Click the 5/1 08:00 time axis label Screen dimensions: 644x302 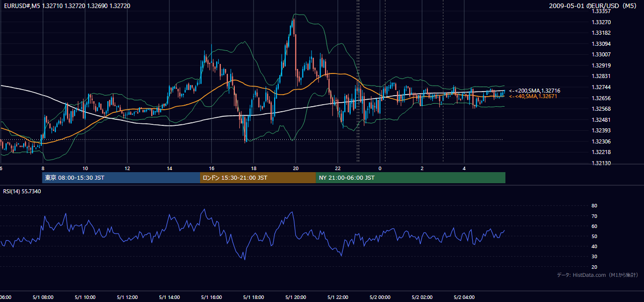42,297
